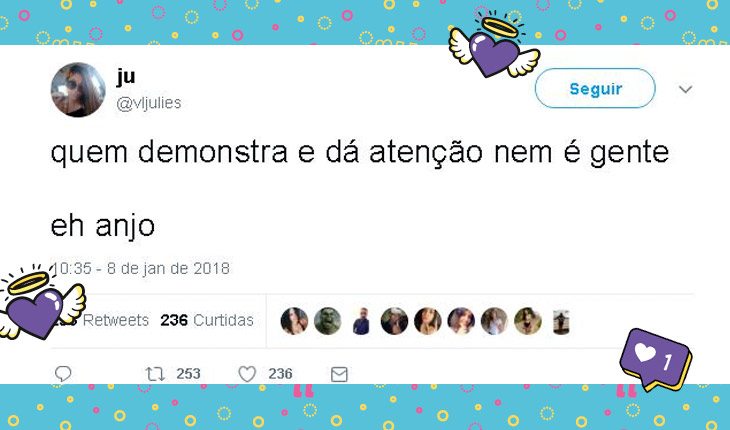Viewport: 730px width, 430px height.
Task: Click the envelope direct message icon
Action: (339, 374)
